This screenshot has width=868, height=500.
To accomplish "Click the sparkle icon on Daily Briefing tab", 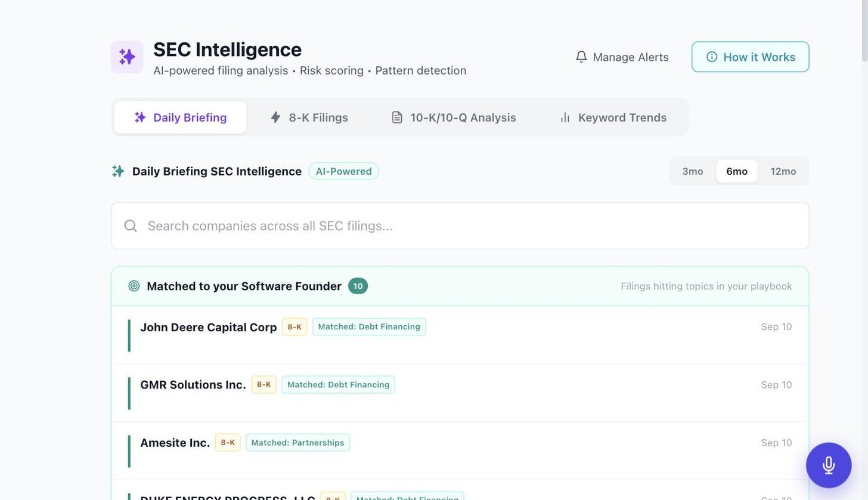I will (x=140, y=117).
